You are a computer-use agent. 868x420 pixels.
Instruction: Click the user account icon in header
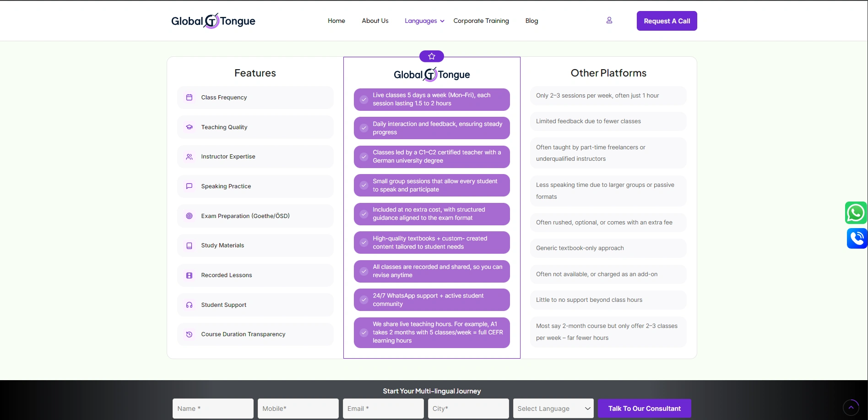pyautogui.click(x=609, y=21)
